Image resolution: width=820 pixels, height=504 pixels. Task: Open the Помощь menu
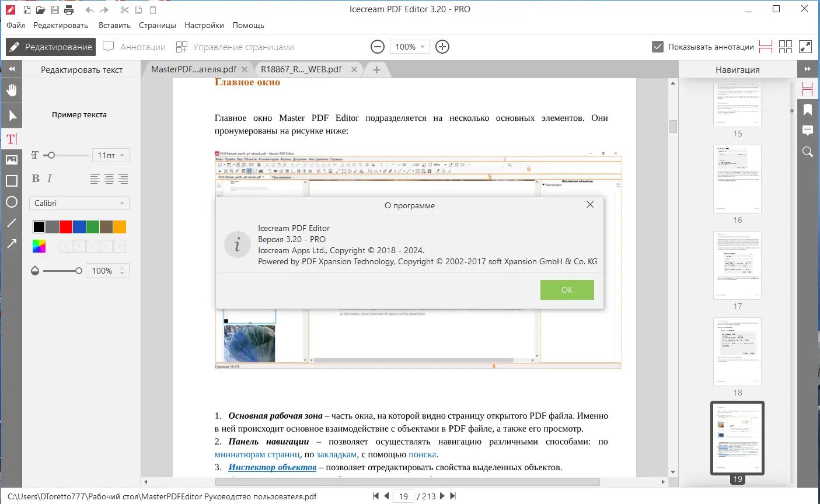249,25
